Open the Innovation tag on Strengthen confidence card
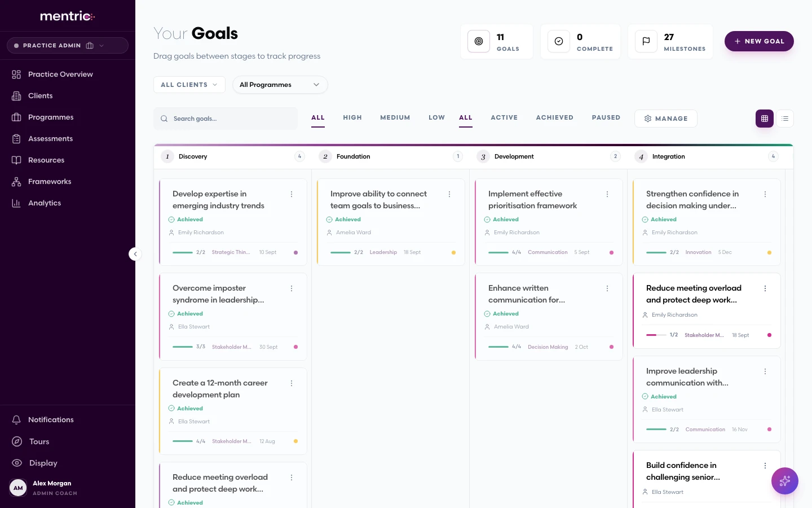Image resolution: width=812 pixels, height=508 pixels. click(x=698, y=252)
